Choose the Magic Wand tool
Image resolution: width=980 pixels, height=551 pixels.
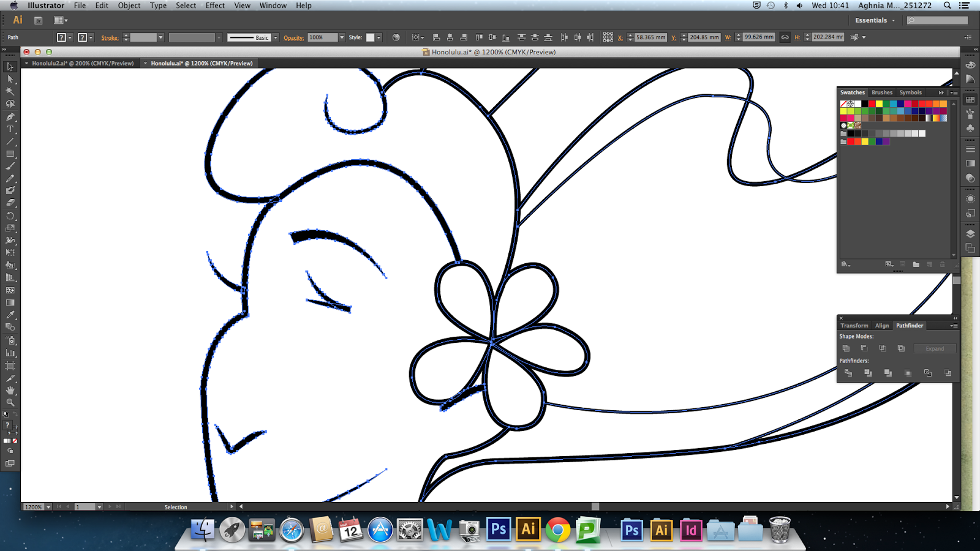(x=10, y=91)
